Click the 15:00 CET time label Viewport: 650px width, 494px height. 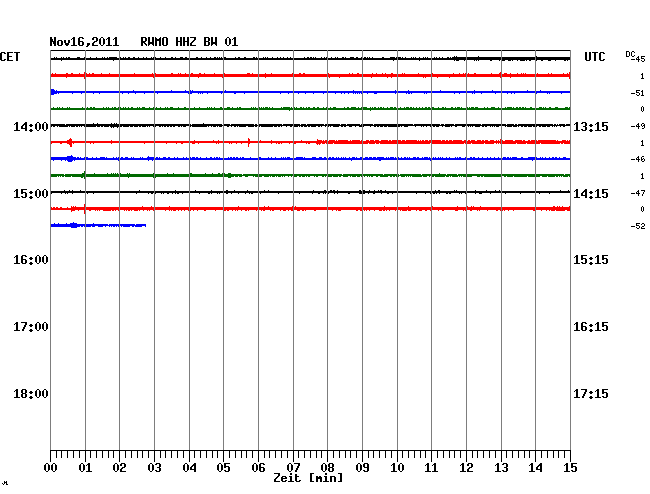(x=31, y=194)
